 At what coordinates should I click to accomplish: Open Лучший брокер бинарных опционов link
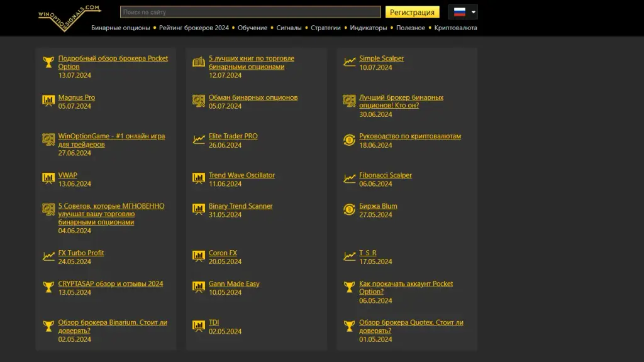click(x=401, y=101)
